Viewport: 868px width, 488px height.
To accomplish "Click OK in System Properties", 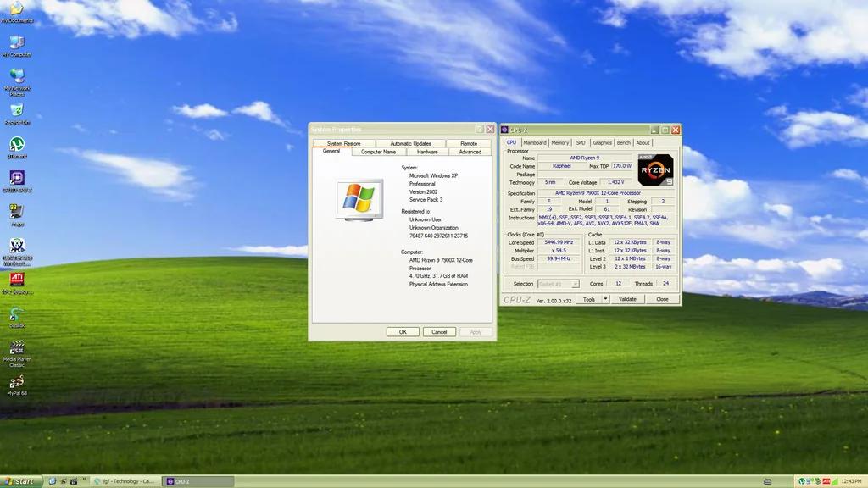I will click(403, 332).
